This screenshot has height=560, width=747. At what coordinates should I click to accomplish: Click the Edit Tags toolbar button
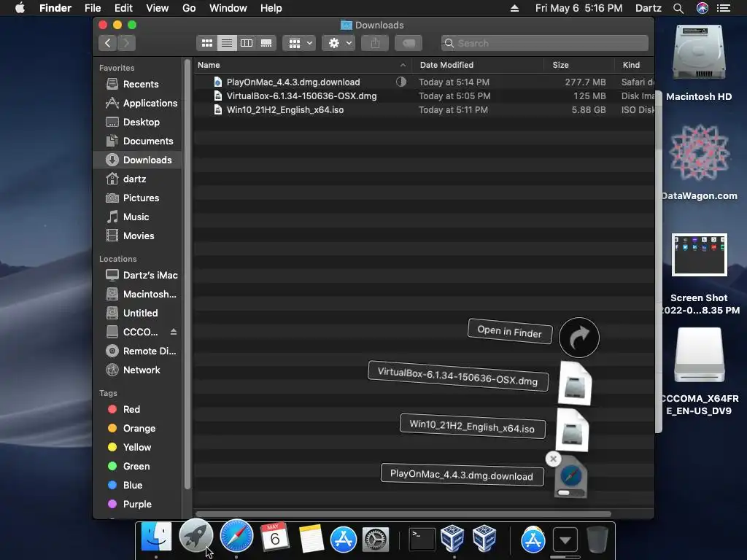(x=409, y=43)
